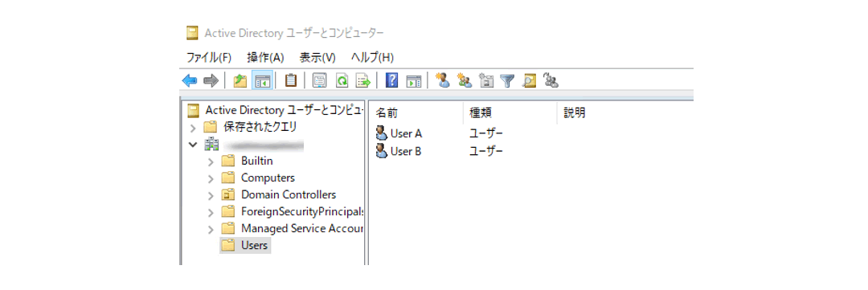Open Properties using the toolbar icon
The width and height of the screenshot is (868, 290).
pos(319,81)
